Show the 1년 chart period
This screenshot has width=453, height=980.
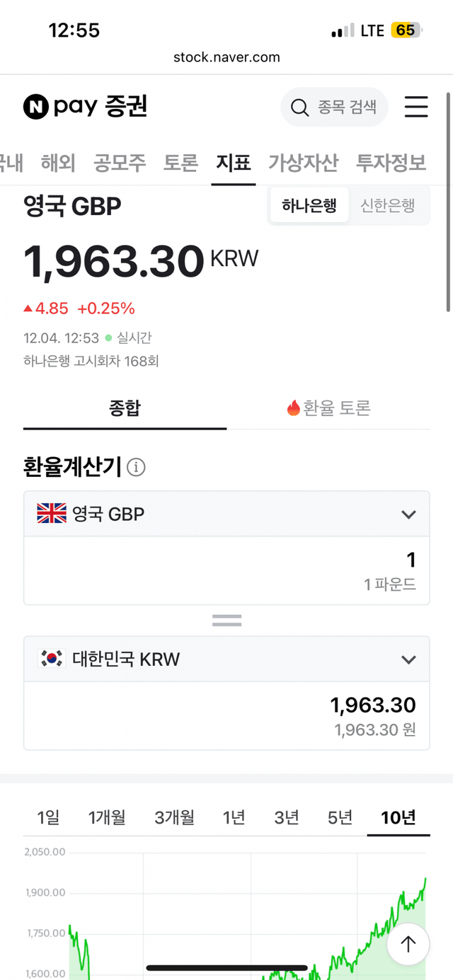[x=234, y=818]
